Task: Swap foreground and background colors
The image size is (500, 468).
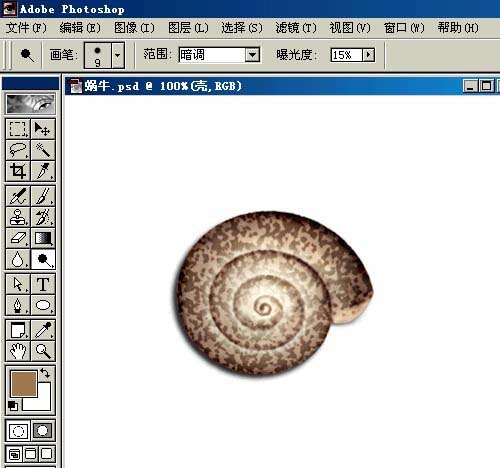Action: [45, 373]
